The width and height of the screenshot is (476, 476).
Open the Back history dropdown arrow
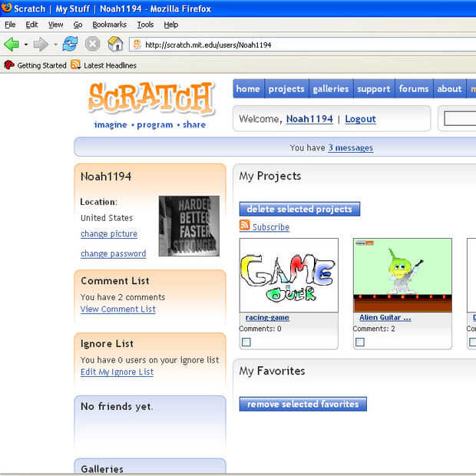tap(26, 45)
